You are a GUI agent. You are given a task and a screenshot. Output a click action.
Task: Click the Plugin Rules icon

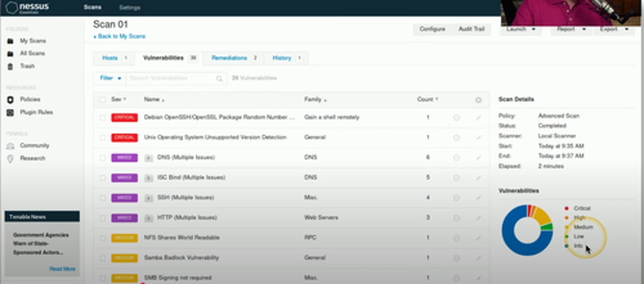[10, 113]
